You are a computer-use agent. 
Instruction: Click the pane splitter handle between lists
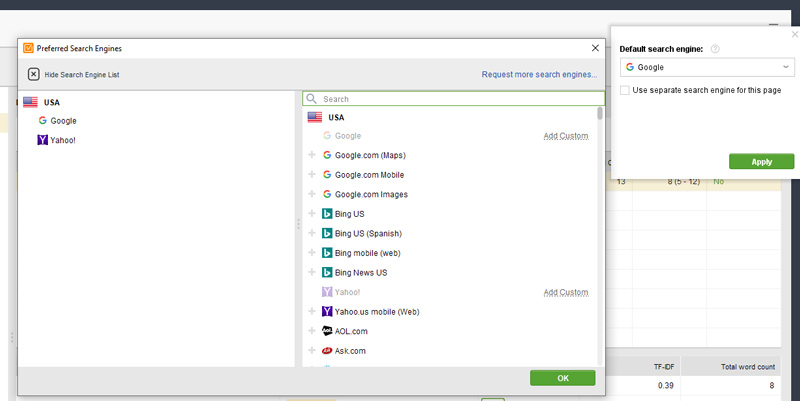pos(298,224)
